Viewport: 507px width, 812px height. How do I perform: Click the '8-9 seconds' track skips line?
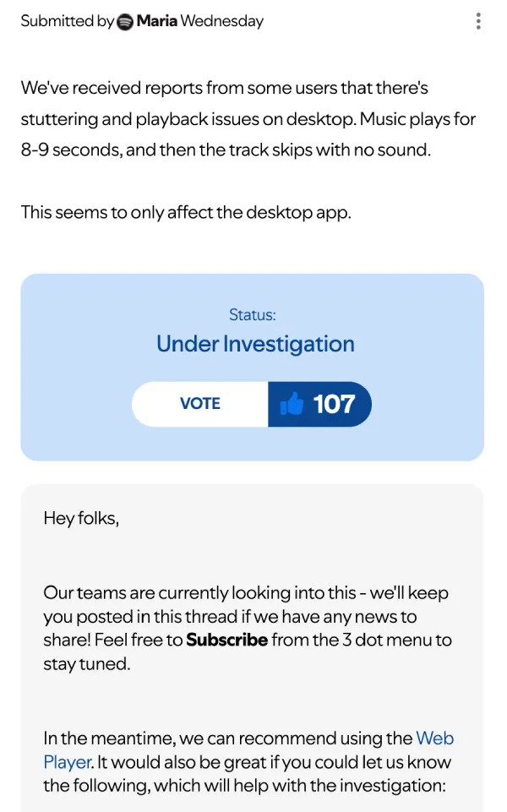click(x=226, y=150)
